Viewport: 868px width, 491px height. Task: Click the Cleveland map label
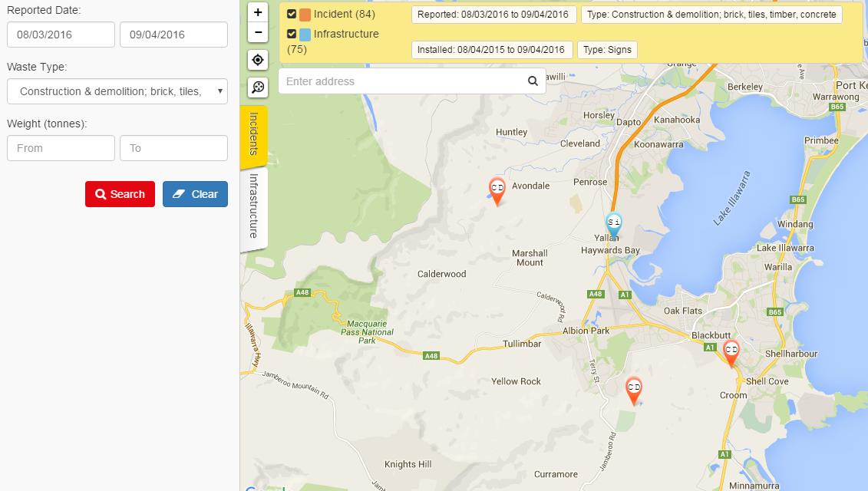coord(580,144)
